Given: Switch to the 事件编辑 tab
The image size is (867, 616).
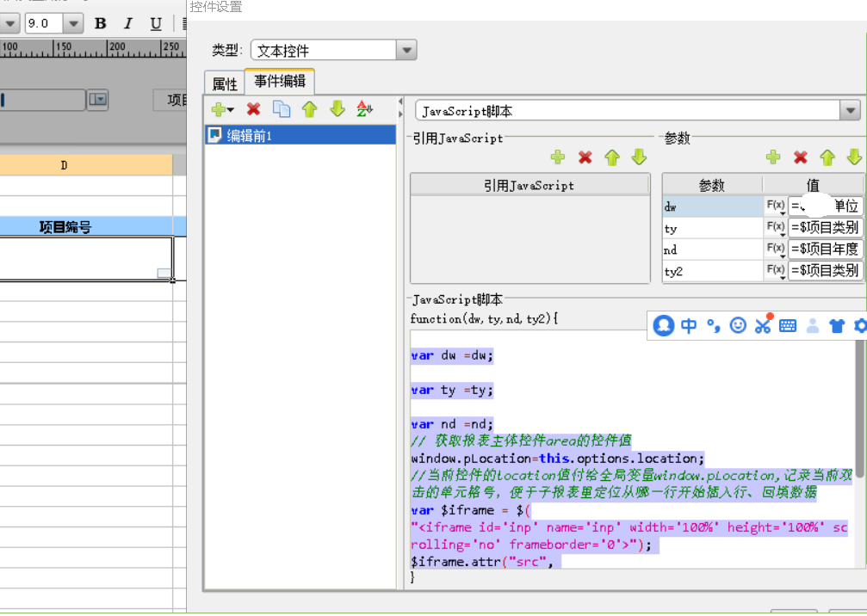Looking at the screenshot, I should click(x=280, y=81).
